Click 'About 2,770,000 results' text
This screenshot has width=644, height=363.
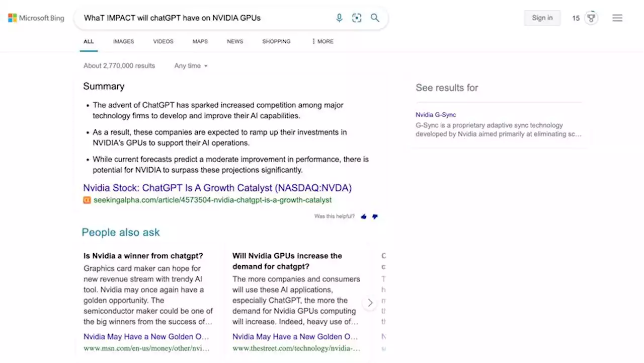tap(119, 66)
